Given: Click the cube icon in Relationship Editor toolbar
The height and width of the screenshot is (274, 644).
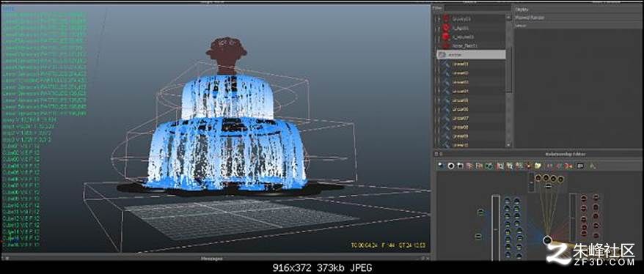Looking at the screenshot, I should click(460, 166).
